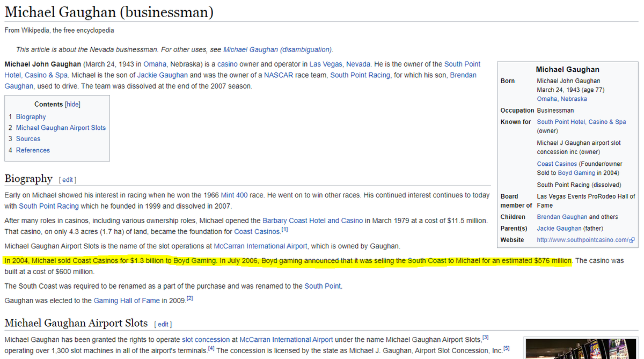The height and width of the screenshot is (359, 644).
Task: Click Las Vegas Events ProRodeo Hall of Fame text
Action: click(586, 201)
